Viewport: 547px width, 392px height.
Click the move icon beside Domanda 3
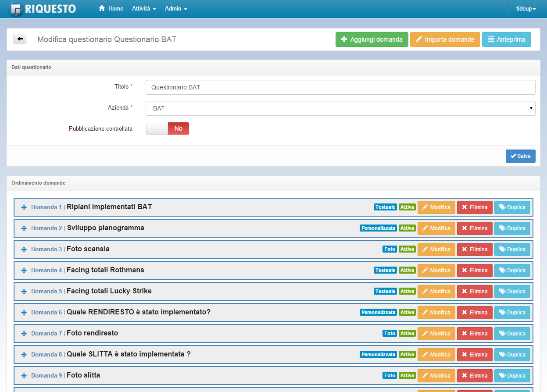pyautogui.click(x=24, y=249)
